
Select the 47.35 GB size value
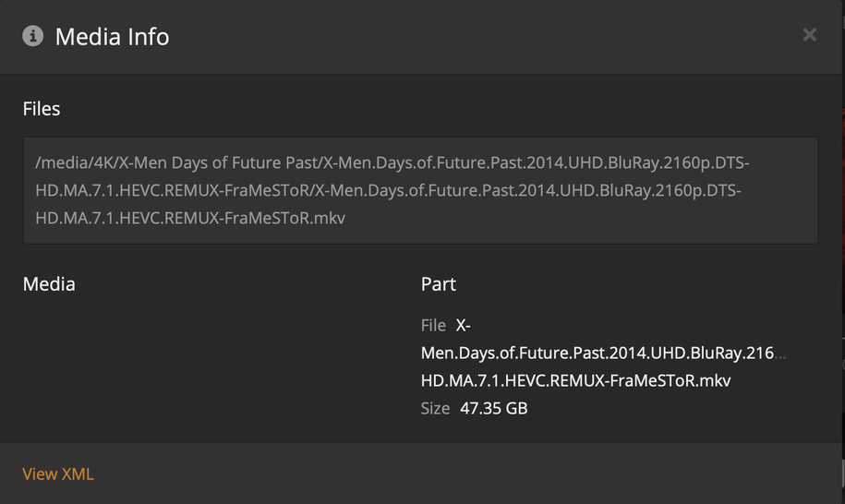pyautogui.click(x=494, y=408)
